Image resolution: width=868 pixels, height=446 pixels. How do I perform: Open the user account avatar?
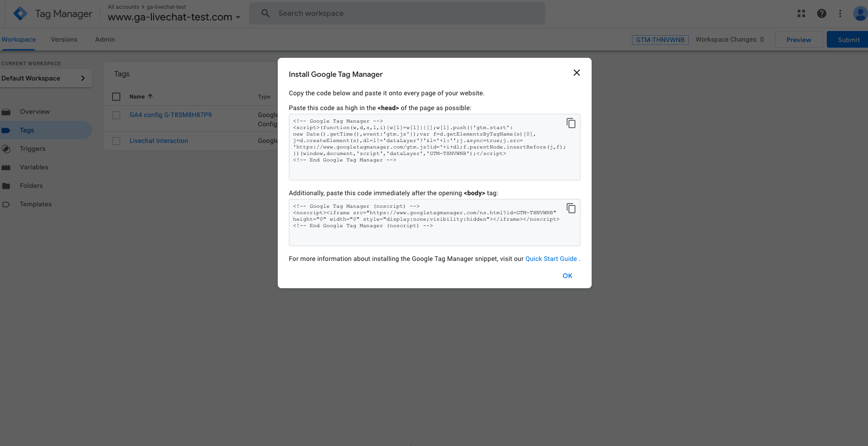tap(860, 14)
